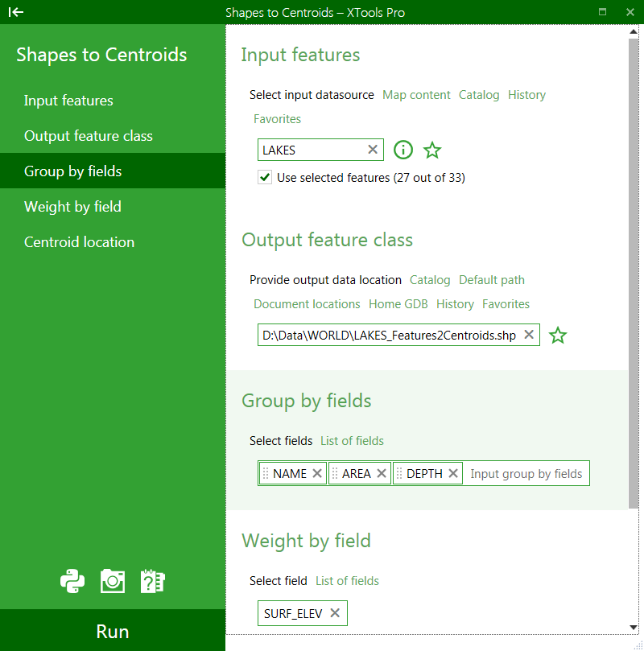Open the help document icon
Screen dimensions: 644x651
[152, 581]
